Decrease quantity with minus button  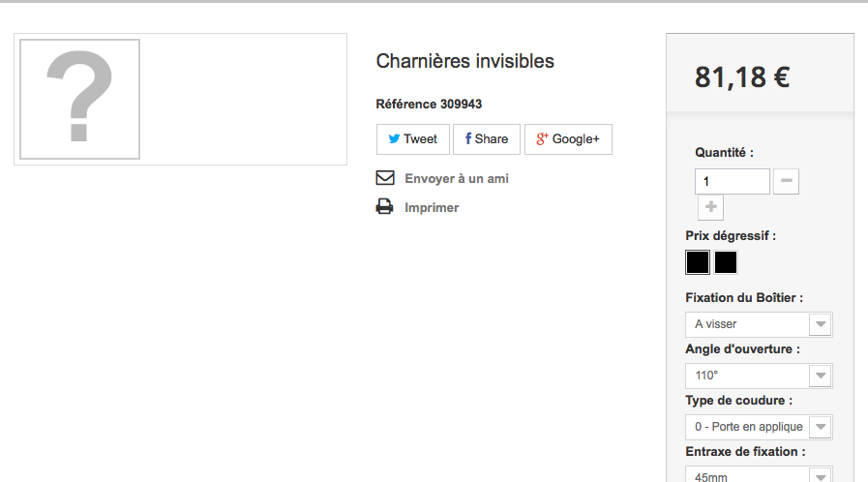[786, 181]
